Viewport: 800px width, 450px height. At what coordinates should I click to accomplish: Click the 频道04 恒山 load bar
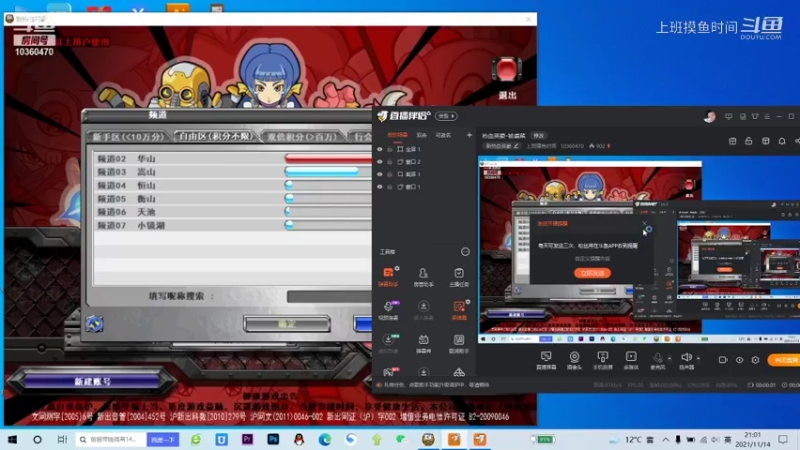pyautogui.click(x=328, y=185)
